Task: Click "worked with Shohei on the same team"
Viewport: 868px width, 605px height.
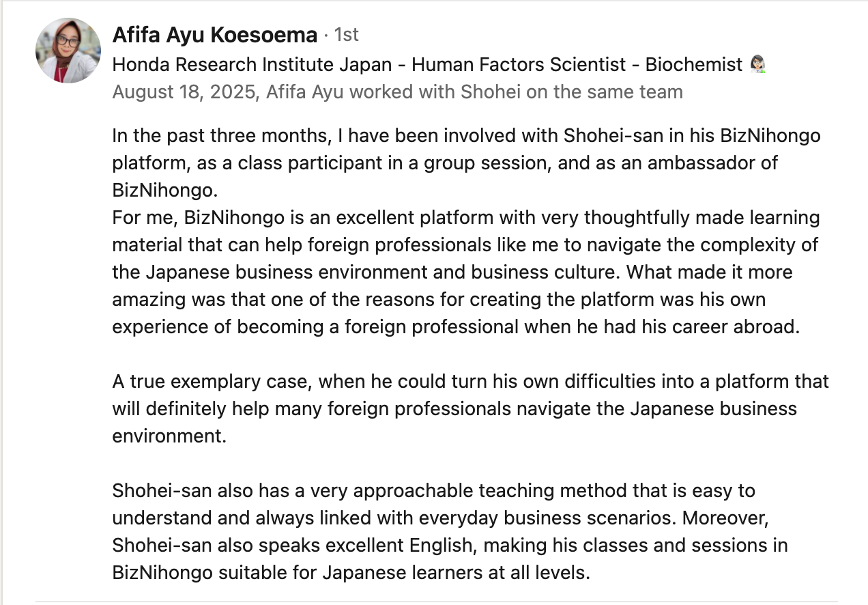Action: [537, 92]
